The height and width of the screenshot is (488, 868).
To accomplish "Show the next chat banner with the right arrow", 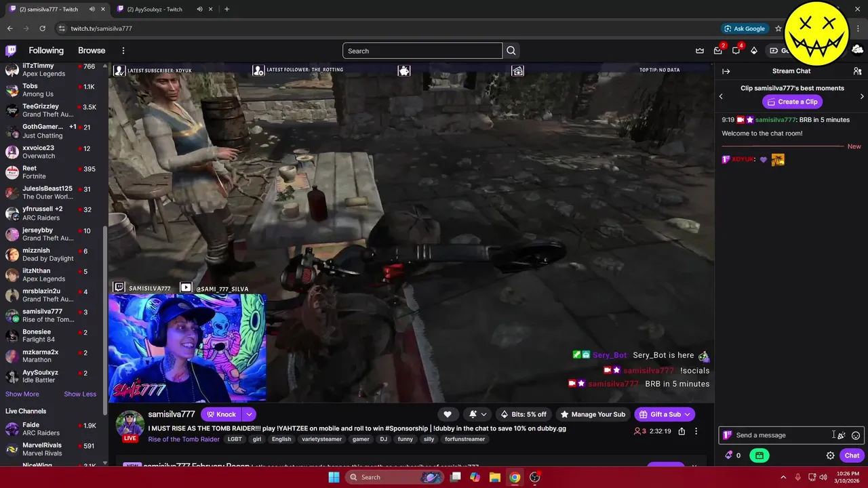I will [x=862, y=96].
